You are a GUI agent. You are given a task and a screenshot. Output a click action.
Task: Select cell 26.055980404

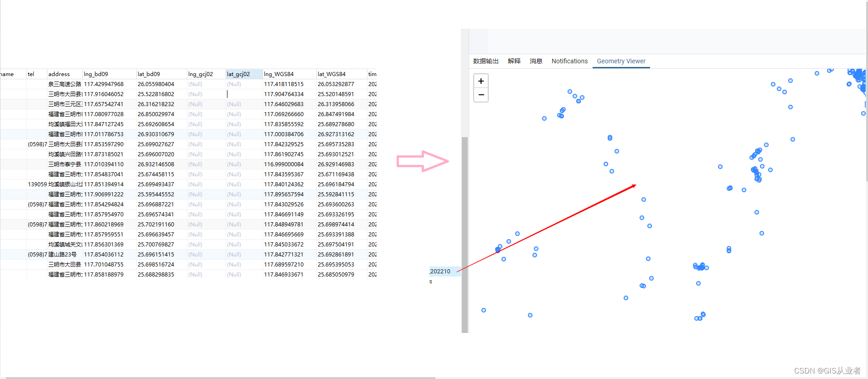[162, 84]
